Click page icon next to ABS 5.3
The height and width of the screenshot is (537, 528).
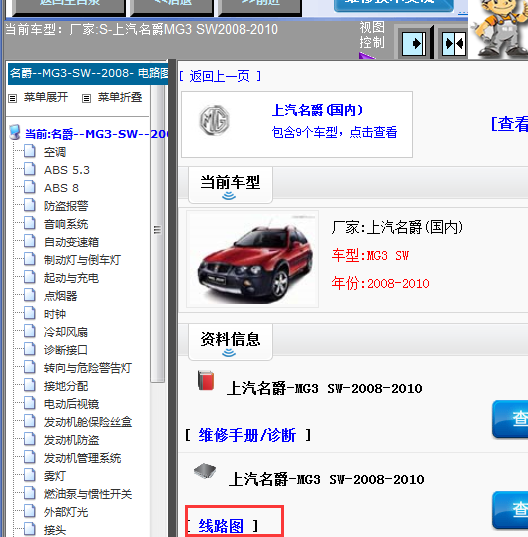coord(30,169)
